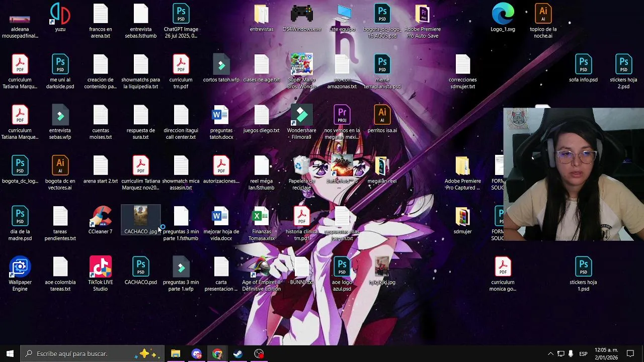Open the notification center
The width and height of the screenshot is (644, 362).
pos(630,353)
